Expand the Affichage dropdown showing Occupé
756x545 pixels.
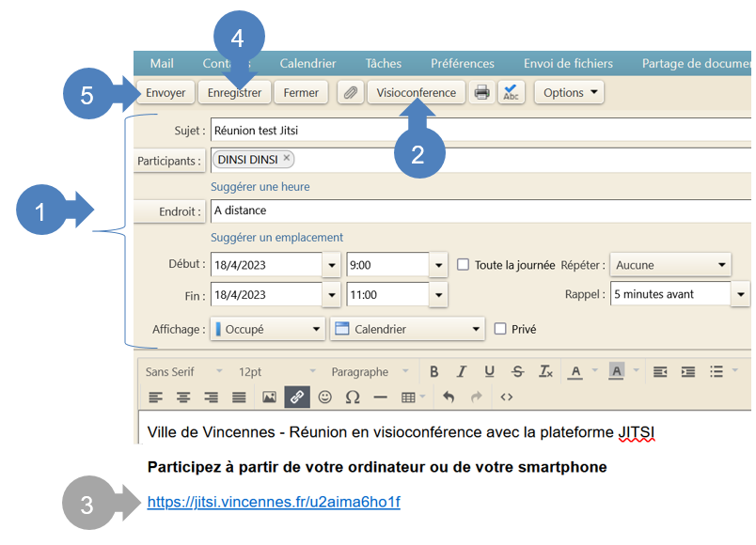[x=268, y=330]
